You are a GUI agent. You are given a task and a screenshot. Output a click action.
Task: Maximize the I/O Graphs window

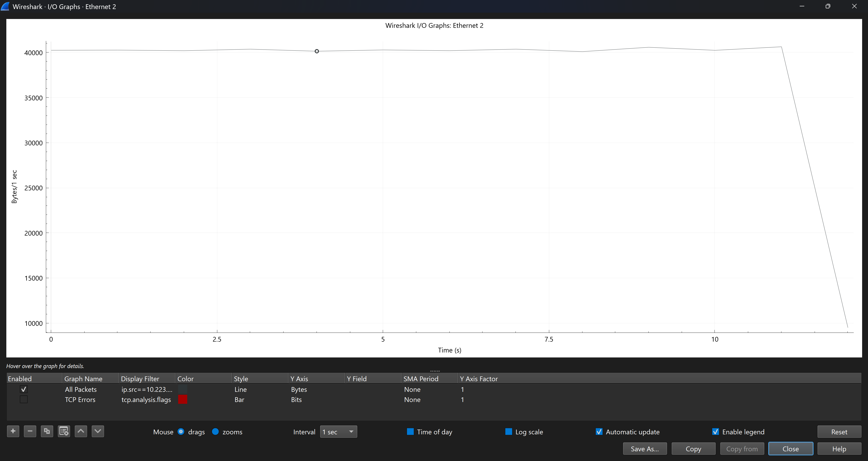828,6
